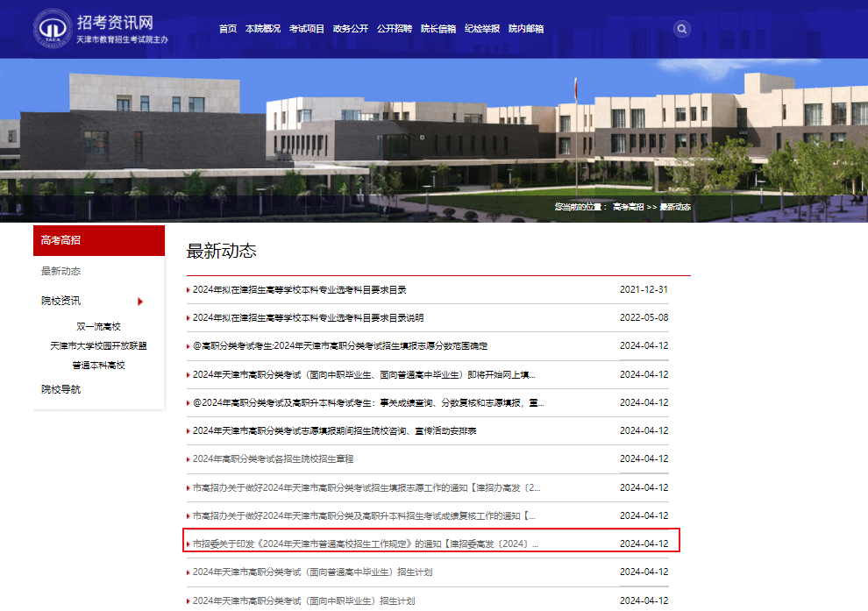Open 纪检举报 in the navigation bar
868x611 pixels.
(482, 29)
